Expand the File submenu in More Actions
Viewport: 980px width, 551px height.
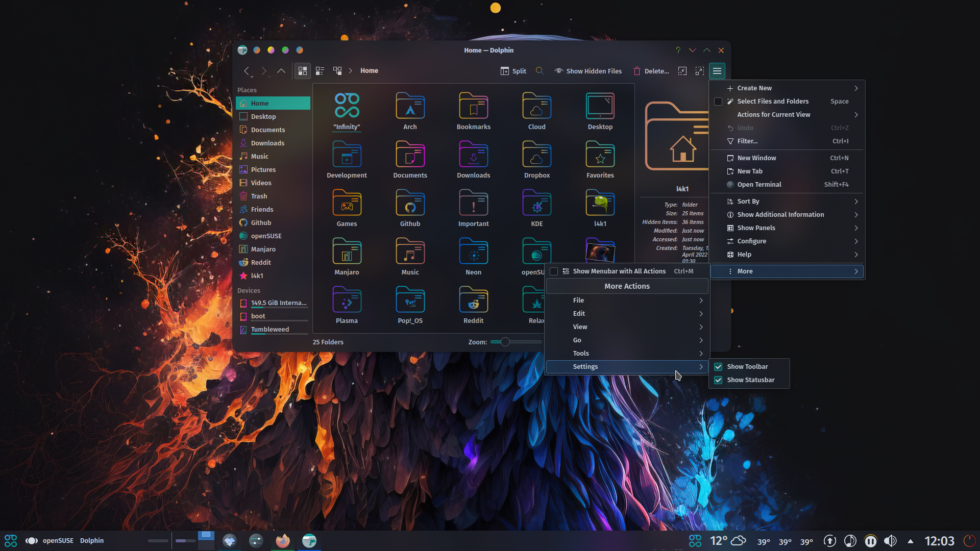(x=627, y=300)
